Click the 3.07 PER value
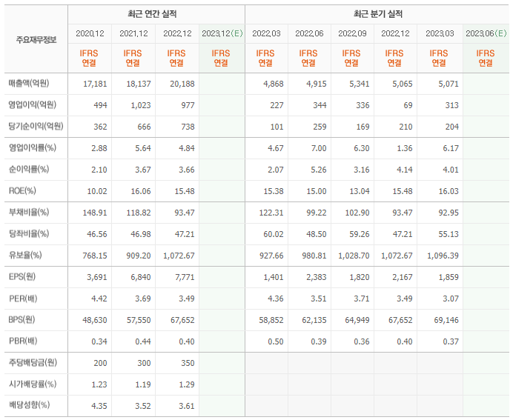Screen dimensions: 513x420 tap(451, 299)
